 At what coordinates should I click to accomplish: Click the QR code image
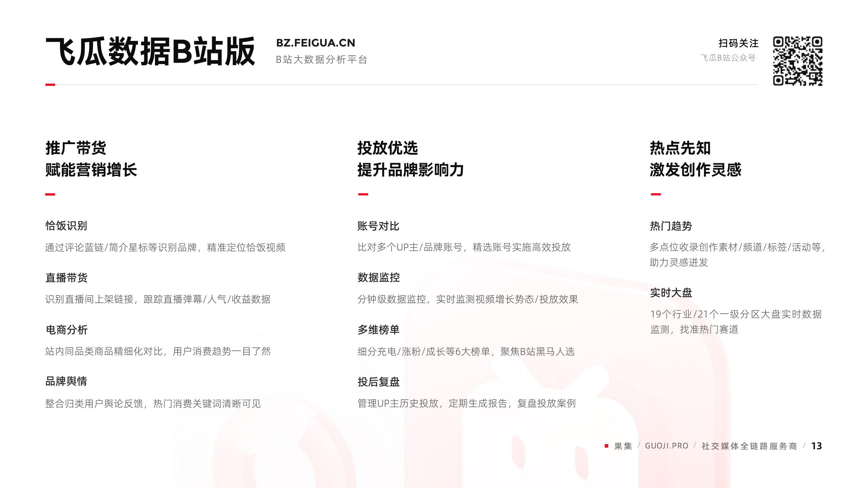[x=798, y=61]
